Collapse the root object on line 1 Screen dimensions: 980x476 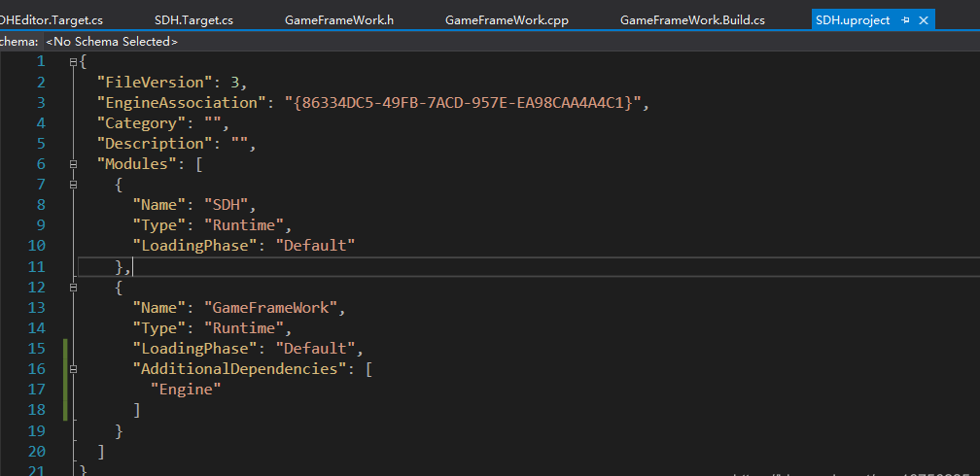coord(73,62)
